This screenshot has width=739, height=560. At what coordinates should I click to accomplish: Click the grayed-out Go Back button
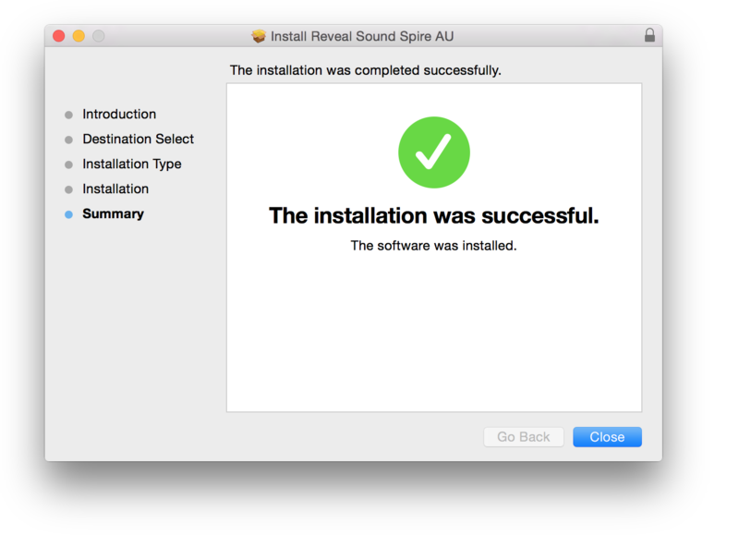coord(523,437)
